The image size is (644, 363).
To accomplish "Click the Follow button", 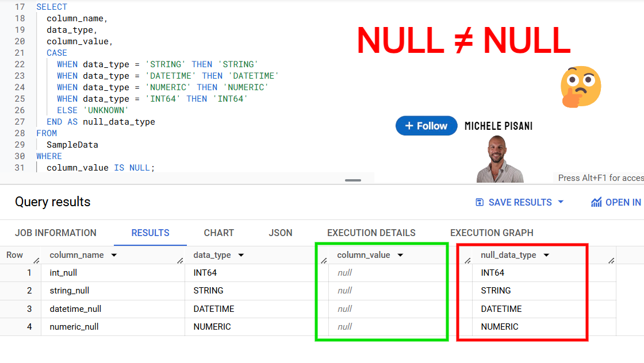I will tap(426, 125).
